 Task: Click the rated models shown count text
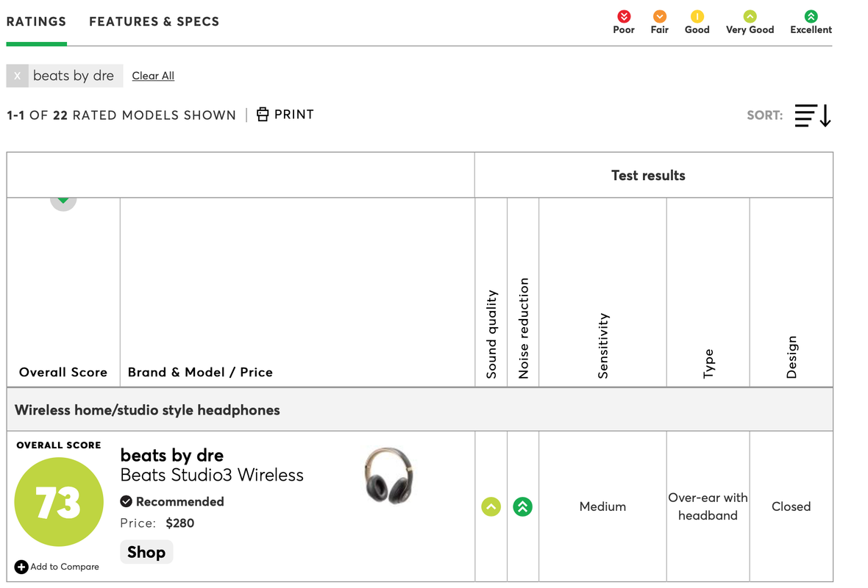coord(121,115)
